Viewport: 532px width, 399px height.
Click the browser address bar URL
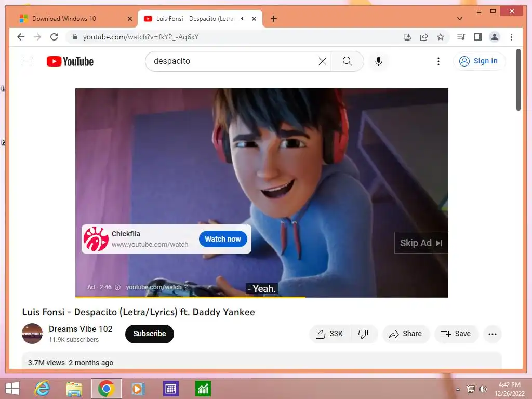(140, 37)
